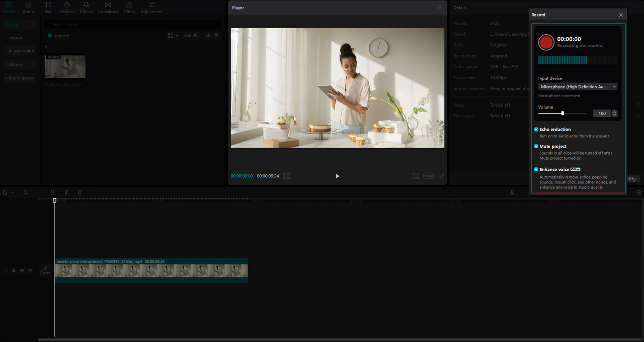The height and width of the screenshot is (342, 644).
Task: Click the zoom-to-fit icon on timeline toolbar
Action: tap(639, 192)
